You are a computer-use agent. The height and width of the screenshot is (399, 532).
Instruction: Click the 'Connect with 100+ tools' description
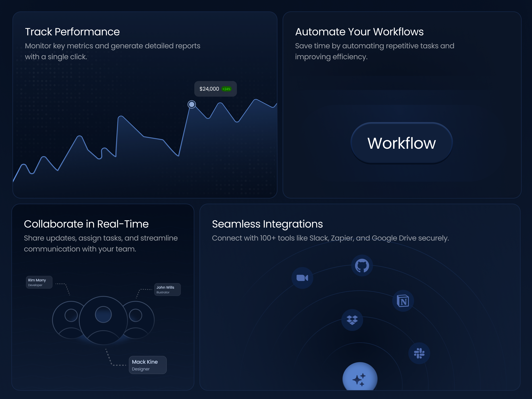330,238
